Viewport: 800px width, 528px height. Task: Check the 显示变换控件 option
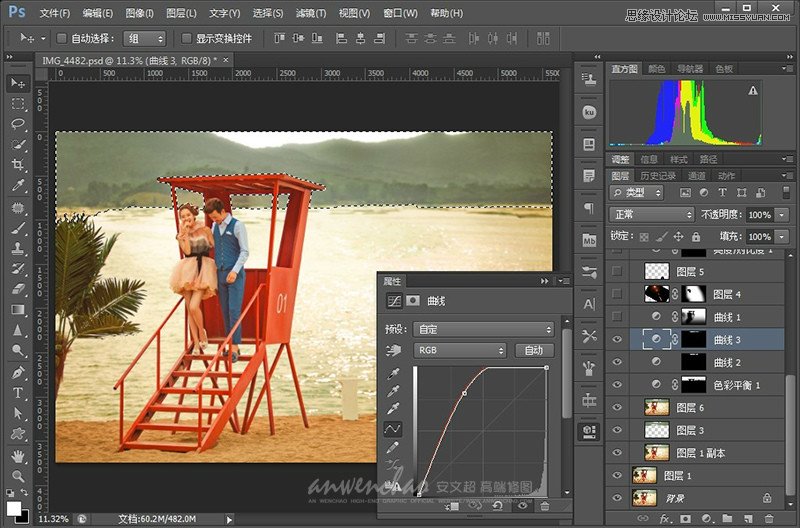[x=187, y=38]
